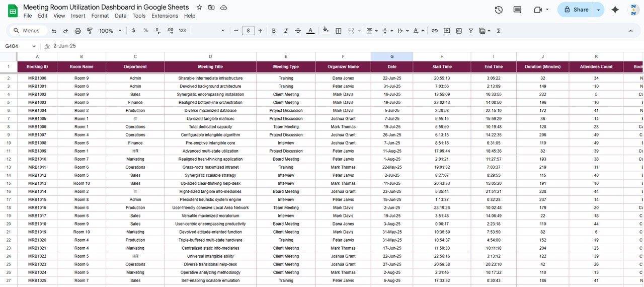Expand the Share button dropdown arrow
This screenshot has height=287, width=644.
coord(598,10)
